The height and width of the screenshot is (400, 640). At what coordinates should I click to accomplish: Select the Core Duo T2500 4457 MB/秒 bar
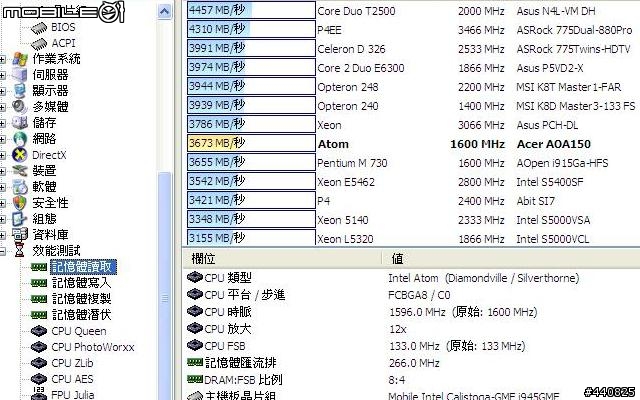coord(251,10)
